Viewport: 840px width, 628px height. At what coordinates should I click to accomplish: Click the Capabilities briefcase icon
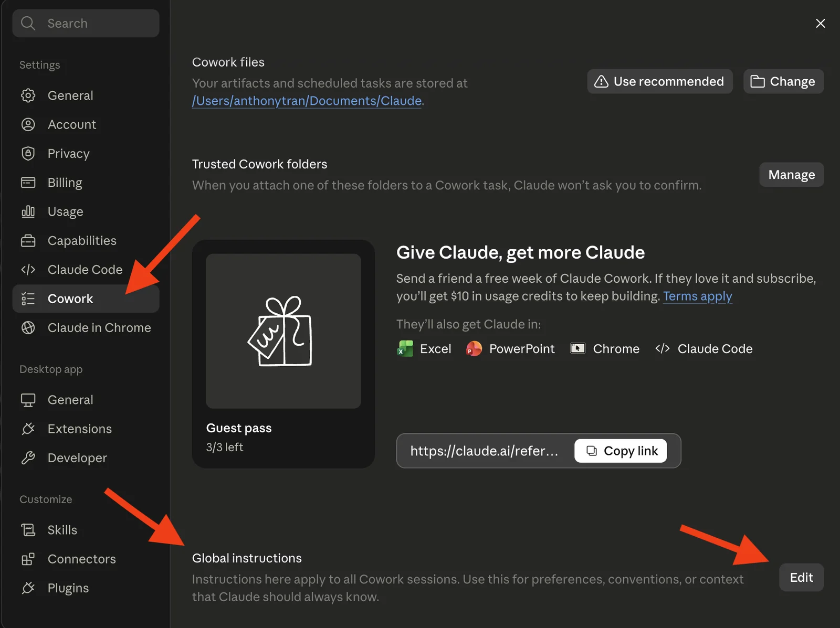pos(28,240)
